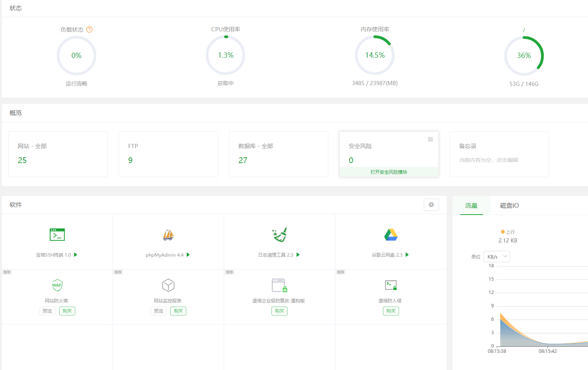The width and height of the screenshot is (588, 370).
Task: Click the 谷歌云网盘 2.3 label
Action: point(387,255)
